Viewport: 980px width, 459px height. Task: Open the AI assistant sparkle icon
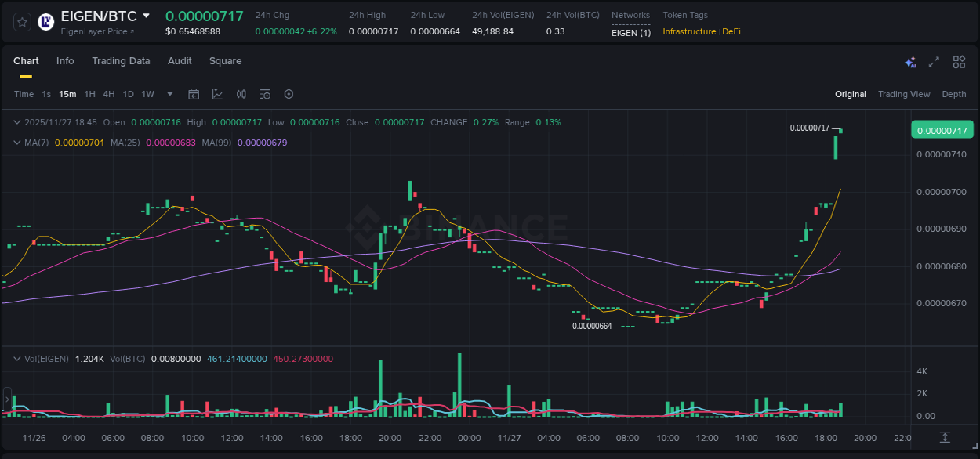(x=910, y=61)
